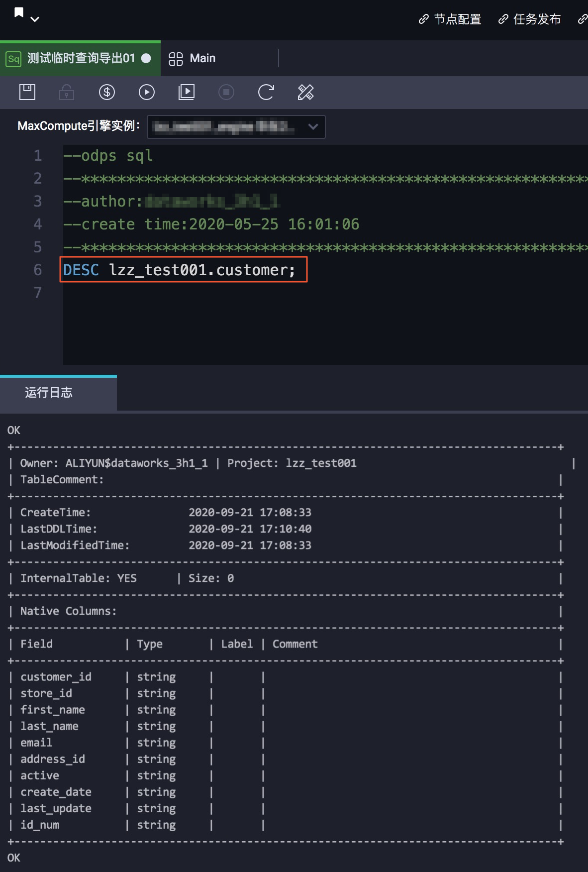The width and height of the screenshot is (588, 872).
Task: Open the MaxCompute引擎实例 dropdown
Action: pyautogui.click(x=236, y=127)
